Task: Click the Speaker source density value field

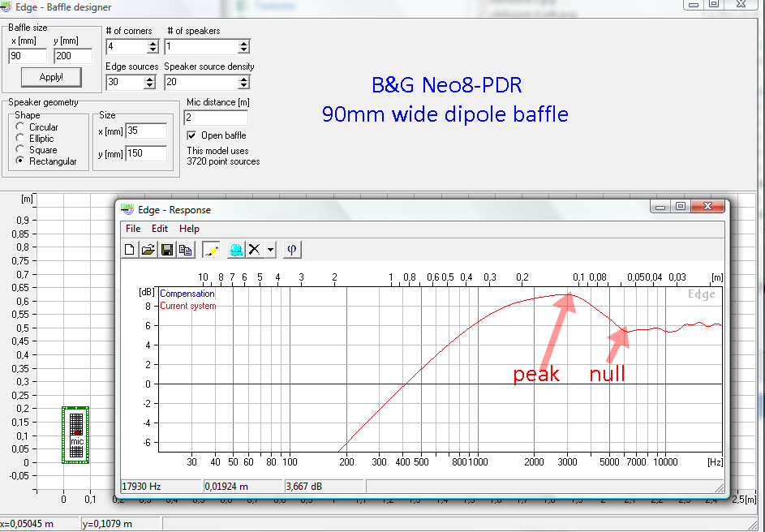Action: click(x=201, y=82)
